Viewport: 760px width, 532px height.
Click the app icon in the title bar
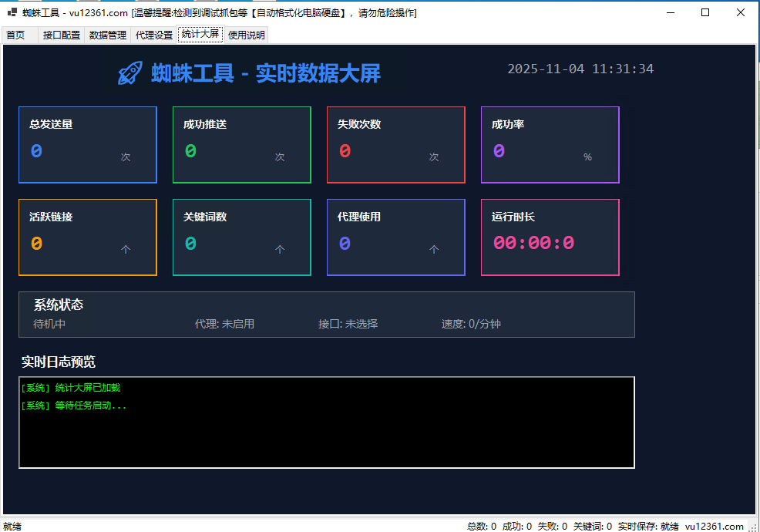pos(12,12)
